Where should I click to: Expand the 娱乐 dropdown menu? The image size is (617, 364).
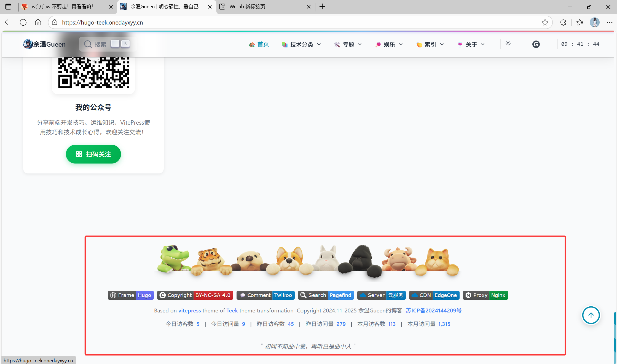[x=389, y=44]
